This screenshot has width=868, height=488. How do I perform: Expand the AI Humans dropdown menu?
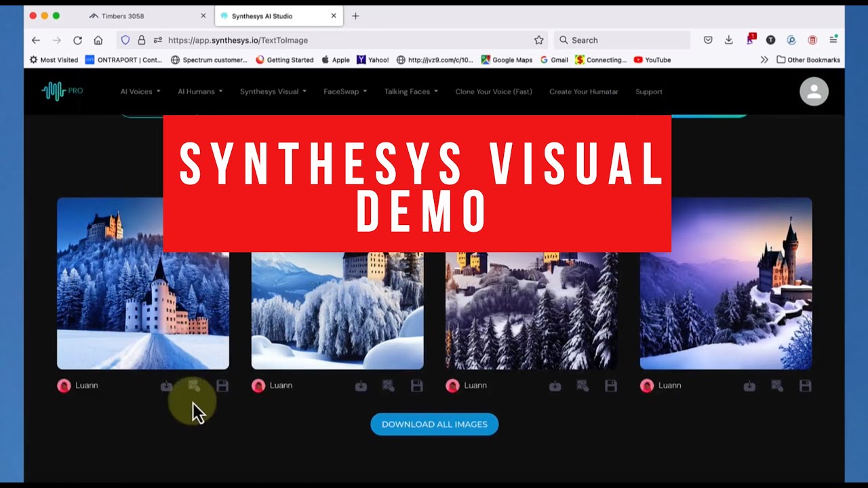click(200, 91)
